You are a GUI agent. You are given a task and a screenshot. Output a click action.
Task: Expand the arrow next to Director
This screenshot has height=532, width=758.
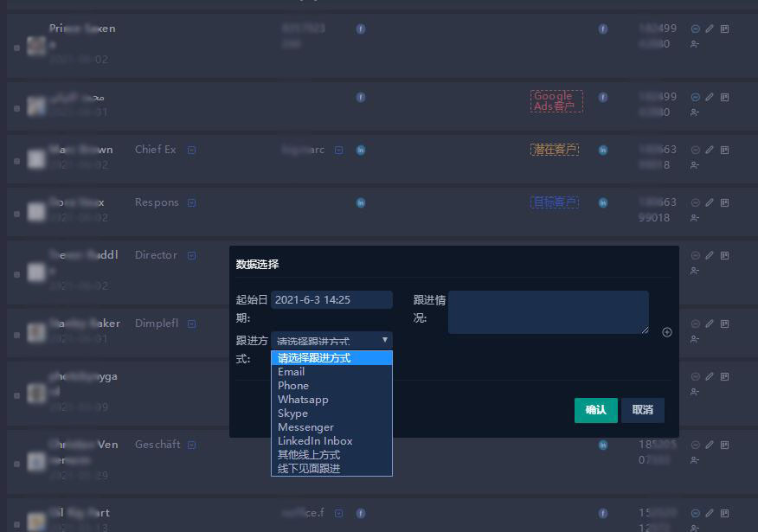[192, 255]
